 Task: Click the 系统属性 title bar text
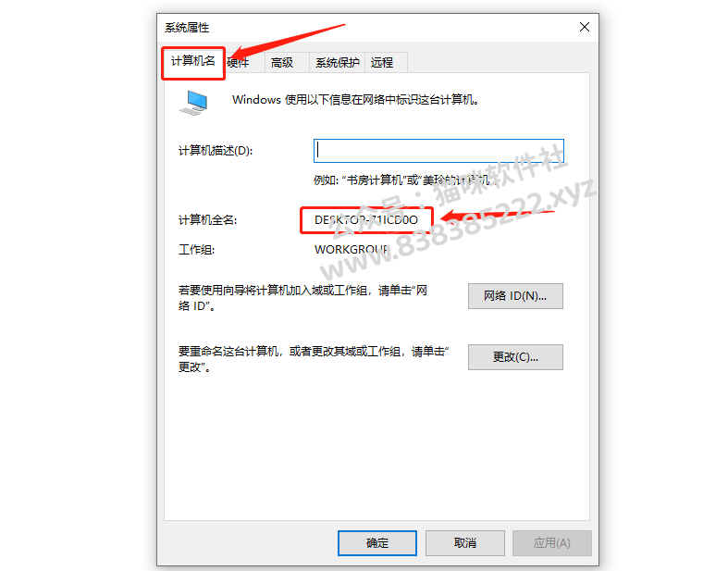click(187, 28)
